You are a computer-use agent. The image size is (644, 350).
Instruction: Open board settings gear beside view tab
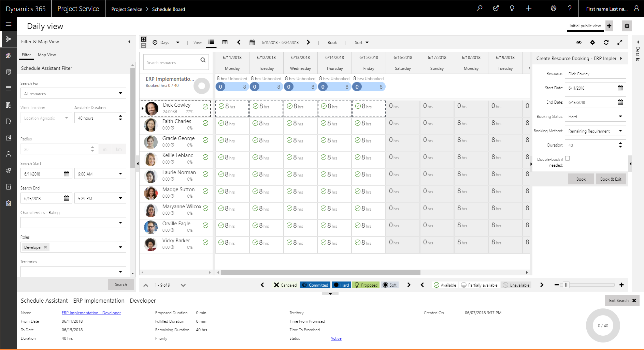tap(627, 26)
